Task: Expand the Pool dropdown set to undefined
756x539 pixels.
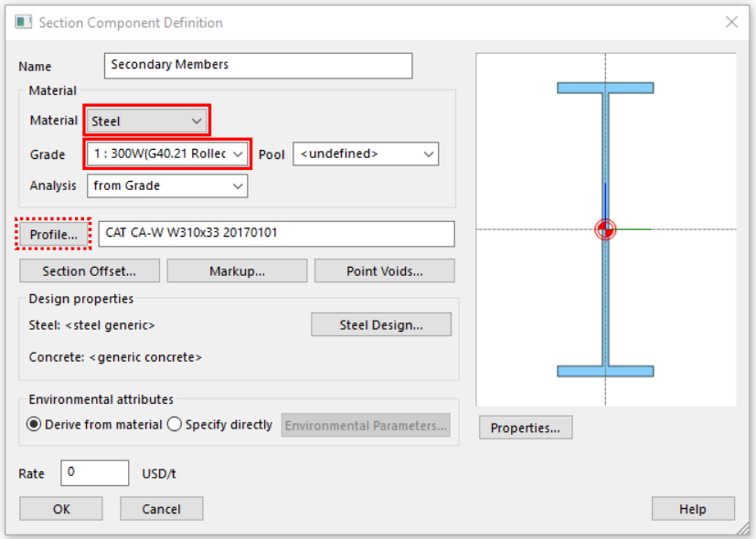Action: click(365, 153)
